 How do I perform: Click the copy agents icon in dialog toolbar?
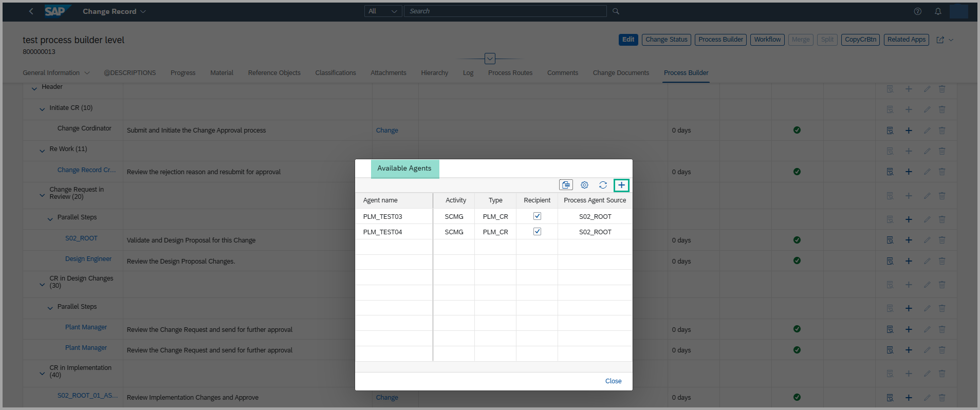(x=566, y=185)
